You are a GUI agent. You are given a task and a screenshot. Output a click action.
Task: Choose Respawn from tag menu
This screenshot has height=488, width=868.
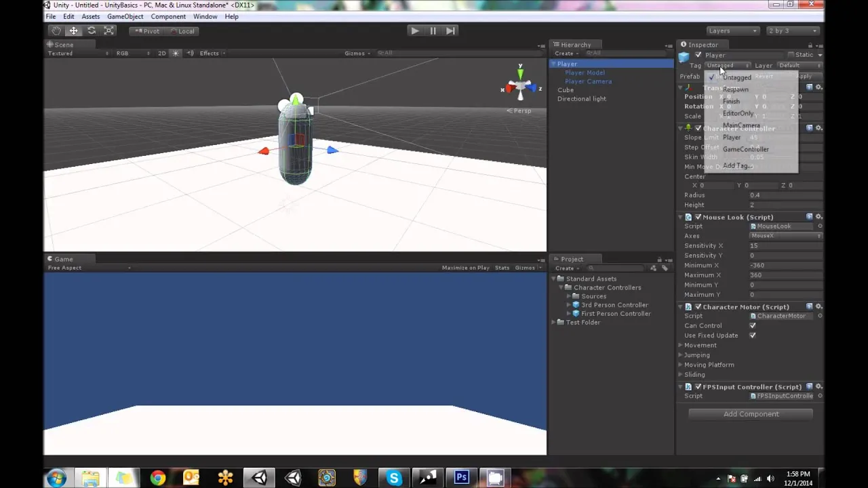[751, 89]
